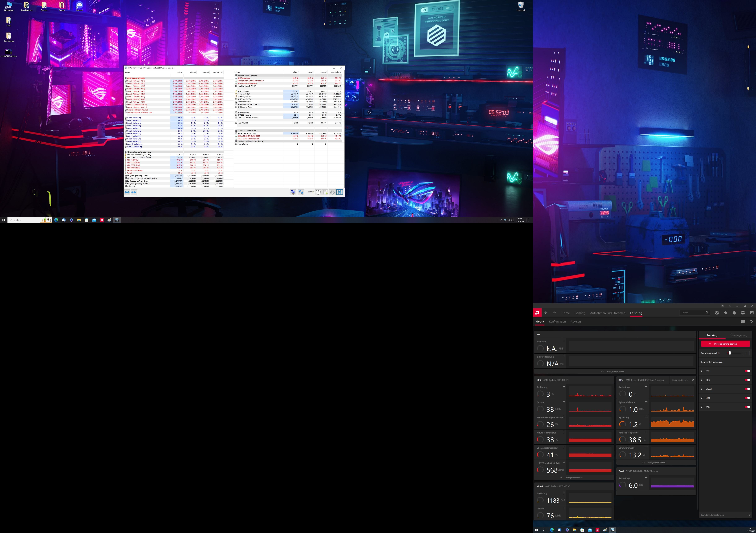
Task: Go back with the AMD back arrow
Action: click(x=546, y=313)
